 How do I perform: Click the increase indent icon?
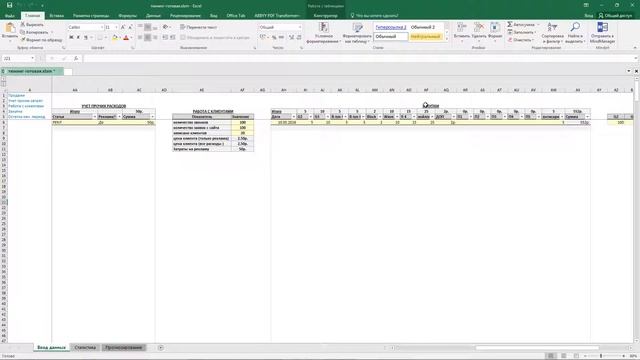173,38
